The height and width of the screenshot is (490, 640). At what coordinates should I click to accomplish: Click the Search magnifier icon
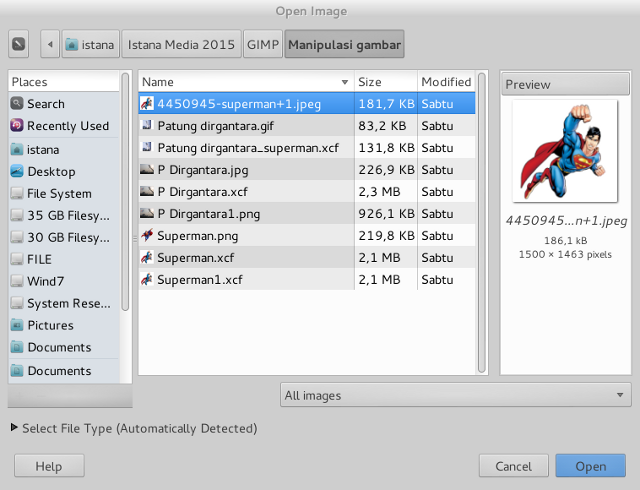point(17,103)
